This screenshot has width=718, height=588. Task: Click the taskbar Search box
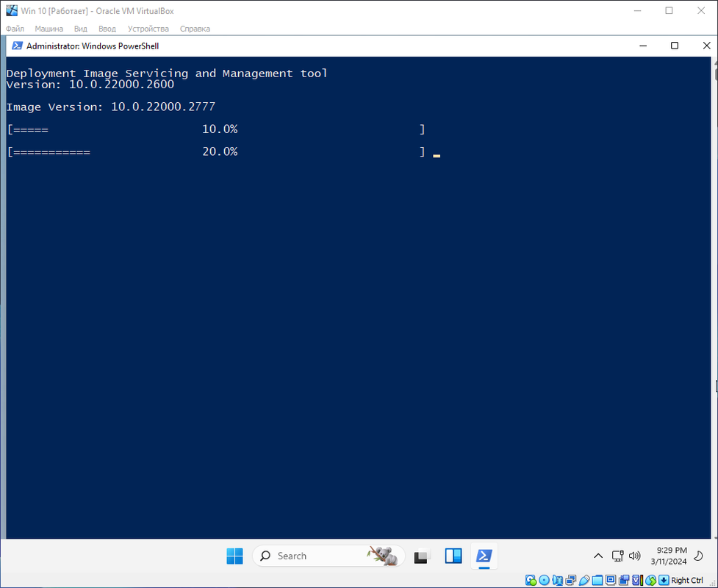click(x=329, y=556)
